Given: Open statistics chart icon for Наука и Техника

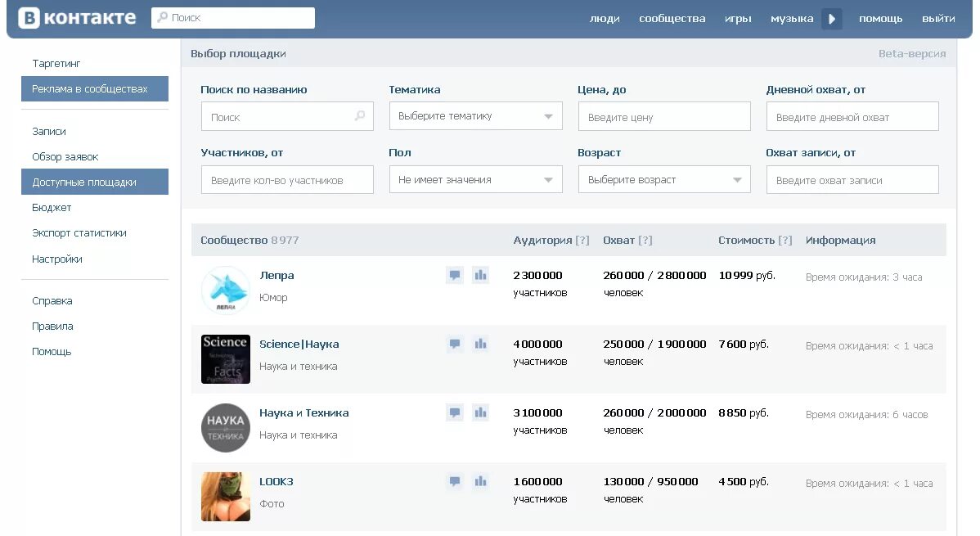Looking at the screenshot, I should tap(480, 412).
